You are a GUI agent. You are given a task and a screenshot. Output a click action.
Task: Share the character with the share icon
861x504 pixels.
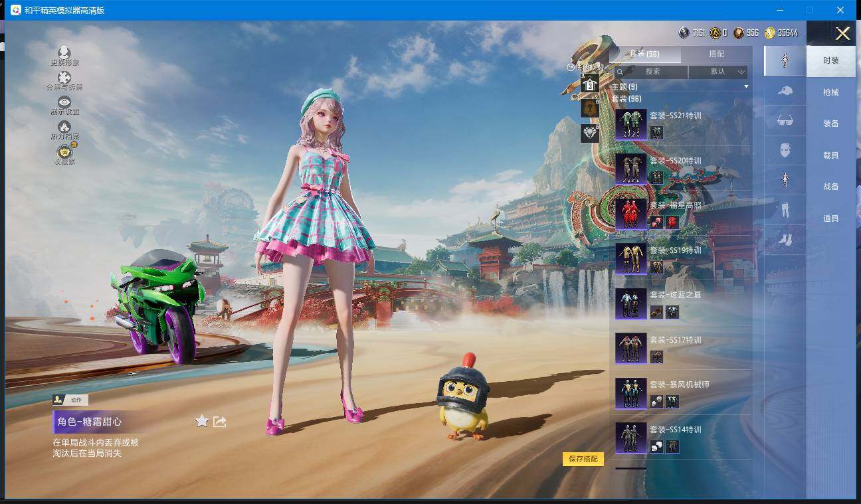[x=220, y=421]
